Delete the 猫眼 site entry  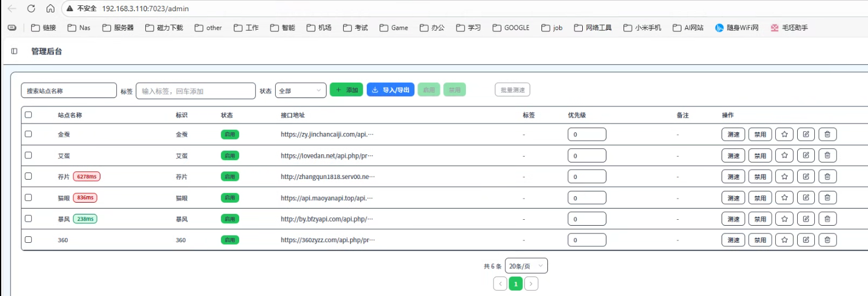click(x=827, y=198)
